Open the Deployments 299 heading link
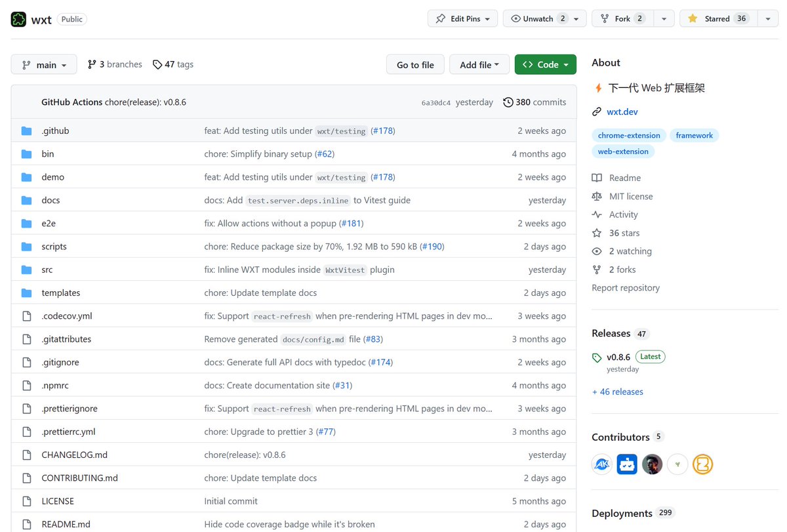Screen dimensions: 787x532 [633, 513]
